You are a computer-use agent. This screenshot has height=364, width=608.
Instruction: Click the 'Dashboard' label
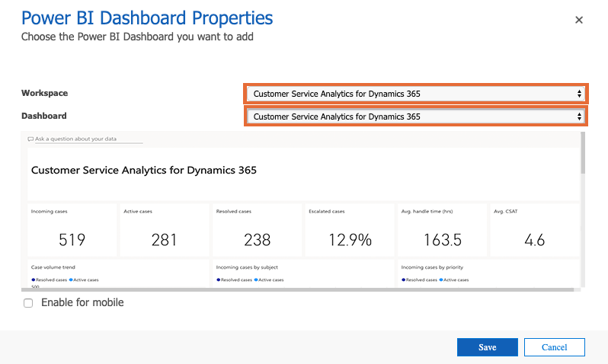click(x=44, y=116)
